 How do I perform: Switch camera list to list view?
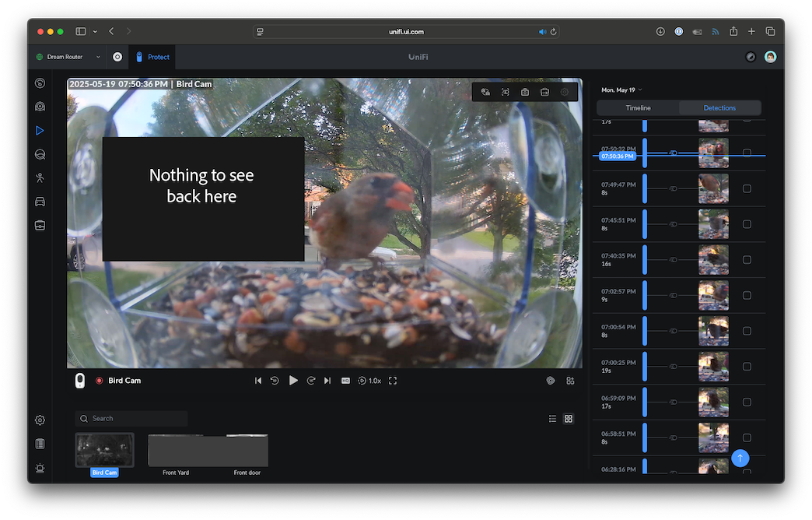(x=552, y=419)
